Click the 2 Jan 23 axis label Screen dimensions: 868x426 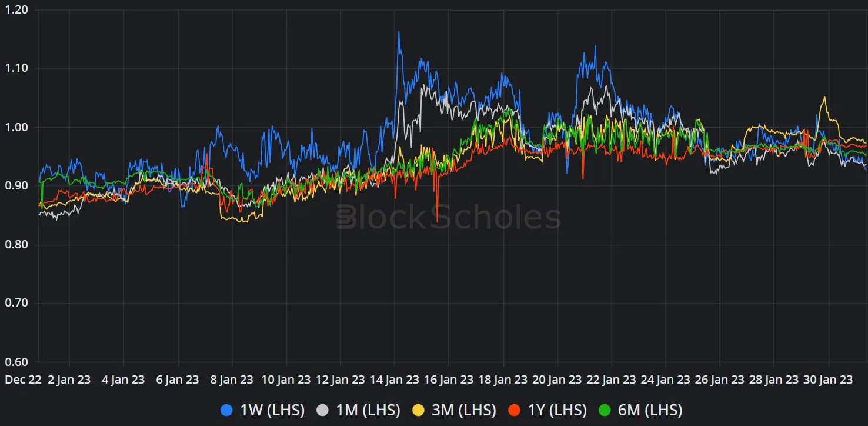[x=69, y=380]
